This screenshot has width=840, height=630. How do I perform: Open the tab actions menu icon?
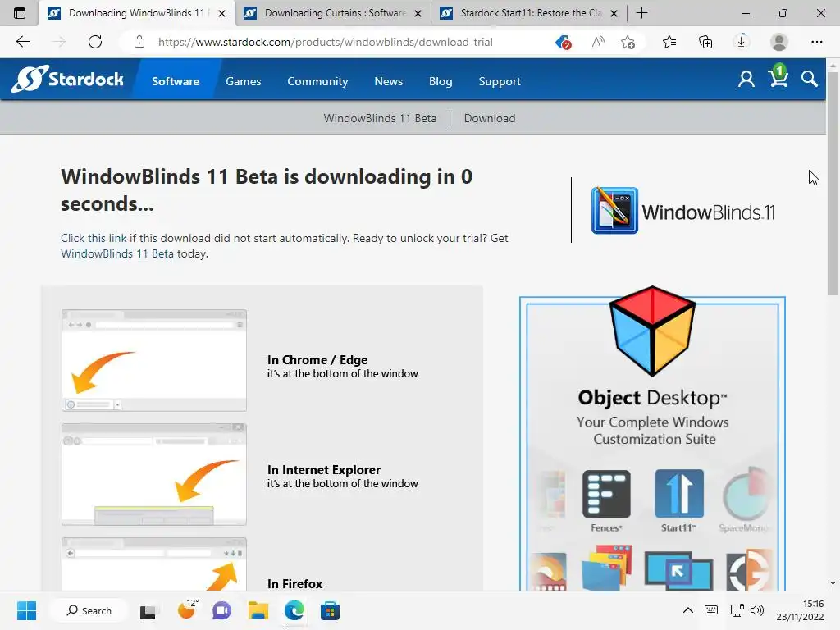click(x=20, y=13)
